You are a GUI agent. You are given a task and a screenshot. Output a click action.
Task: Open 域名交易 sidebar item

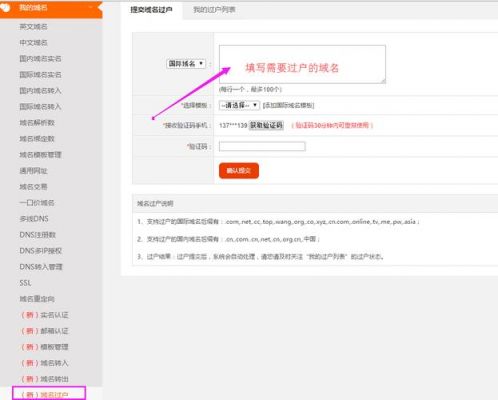(x=33, y=187)
